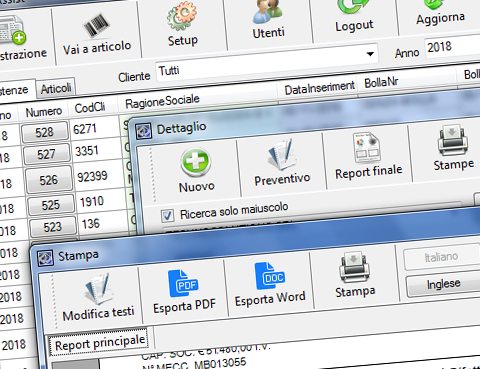The height and width of the screenshot is (369, 480).
Task: Click row number button 526
Action: click(49, 180)
